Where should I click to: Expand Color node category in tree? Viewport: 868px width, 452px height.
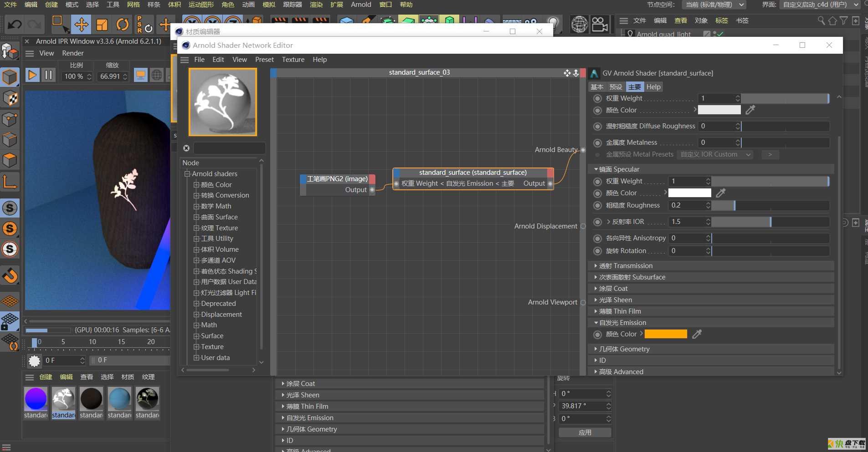(196, 185)
